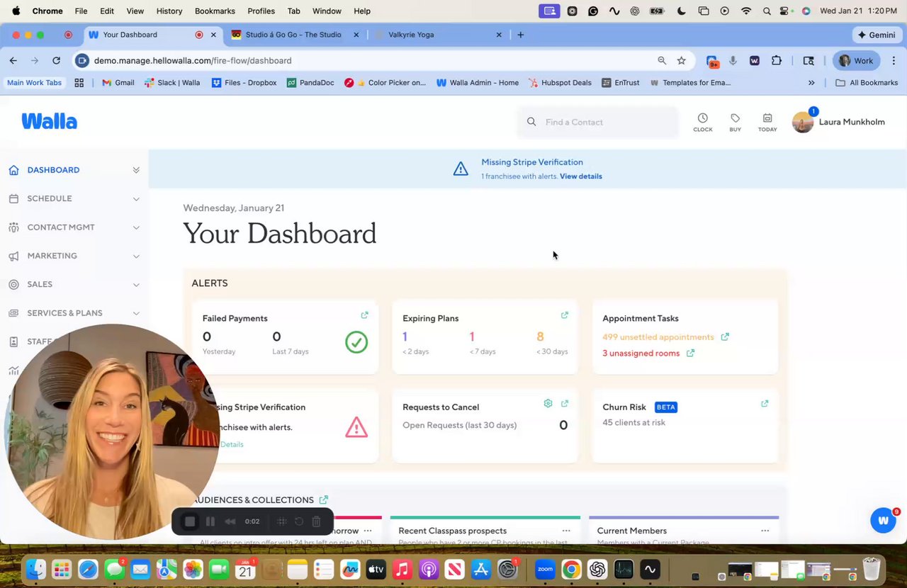Open Failed Payments external link icon
This screenshot has width=907, height=588.
[x=364, y=315]
